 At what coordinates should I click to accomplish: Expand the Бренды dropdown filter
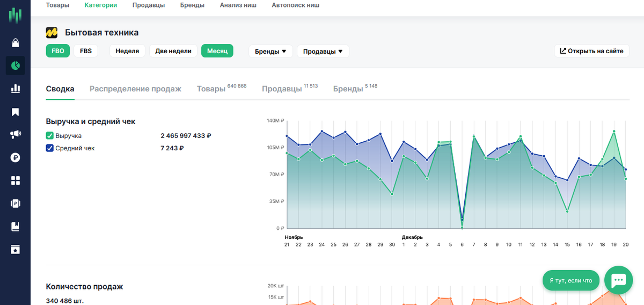(270, 52)
